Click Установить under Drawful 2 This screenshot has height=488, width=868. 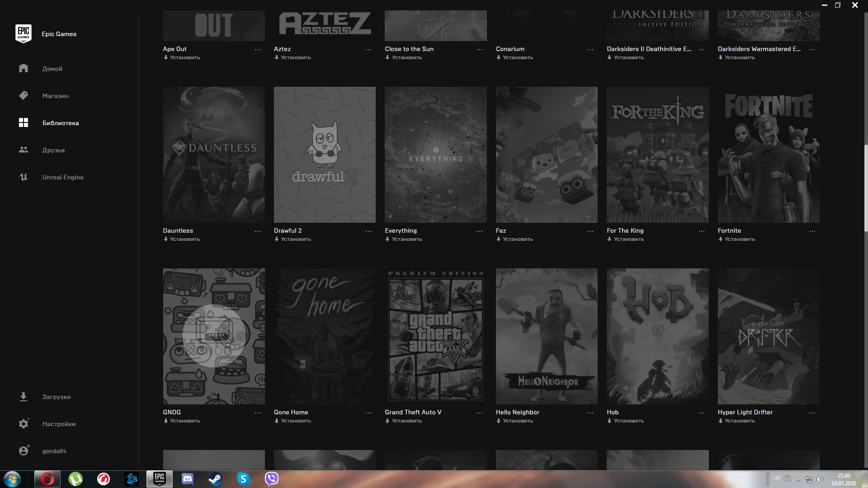pyautogui.click(x=292, y=239)
